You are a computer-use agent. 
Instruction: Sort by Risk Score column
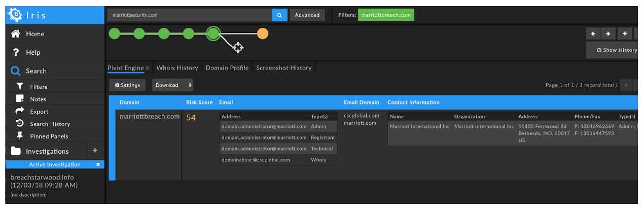click(199, 102)
